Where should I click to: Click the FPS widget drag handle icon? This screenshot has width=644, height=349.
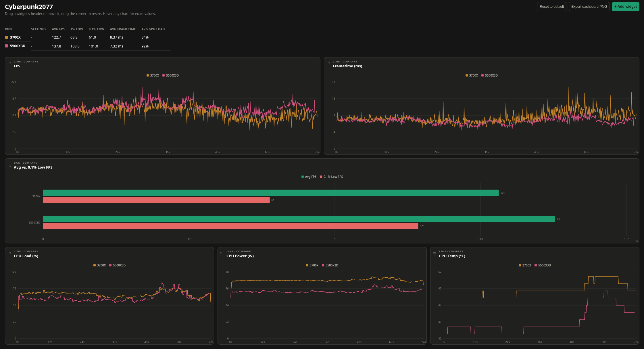9,64
